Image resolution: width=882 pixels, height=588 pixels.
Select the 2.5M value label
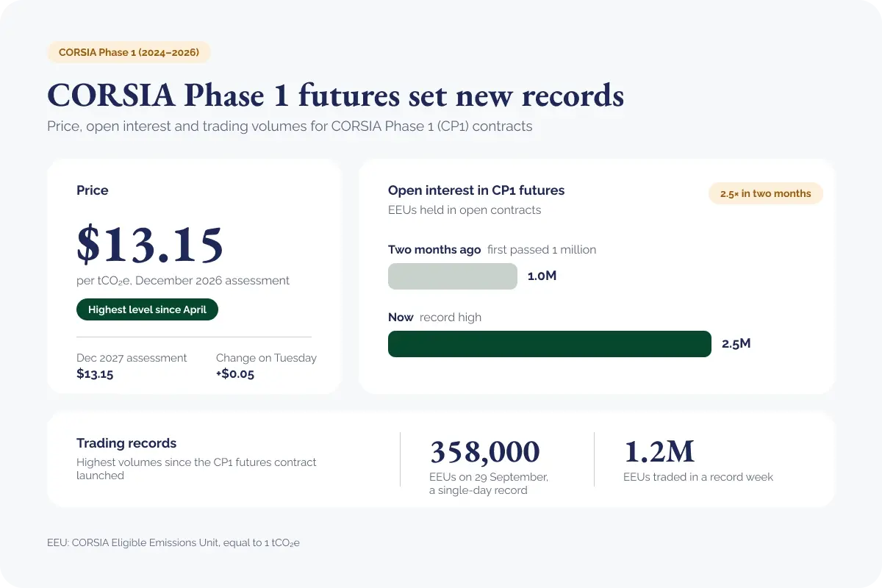[x=736, y=343]
